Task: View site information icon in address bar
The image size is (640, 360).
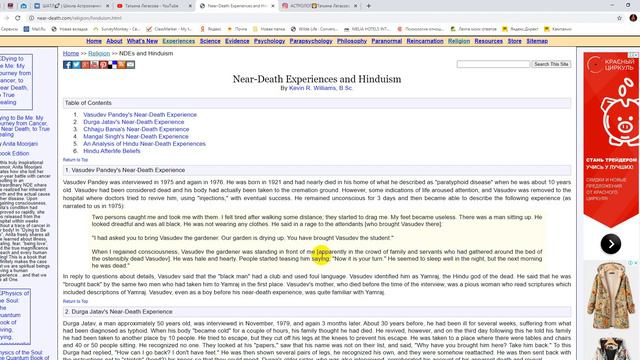Action: pos(31,18)
